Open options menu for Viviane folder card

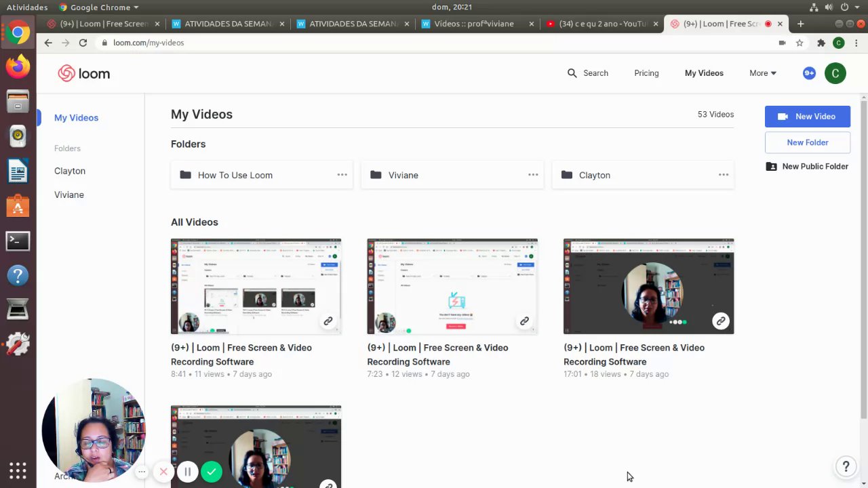pyautogui.click(x=533, y=175)
